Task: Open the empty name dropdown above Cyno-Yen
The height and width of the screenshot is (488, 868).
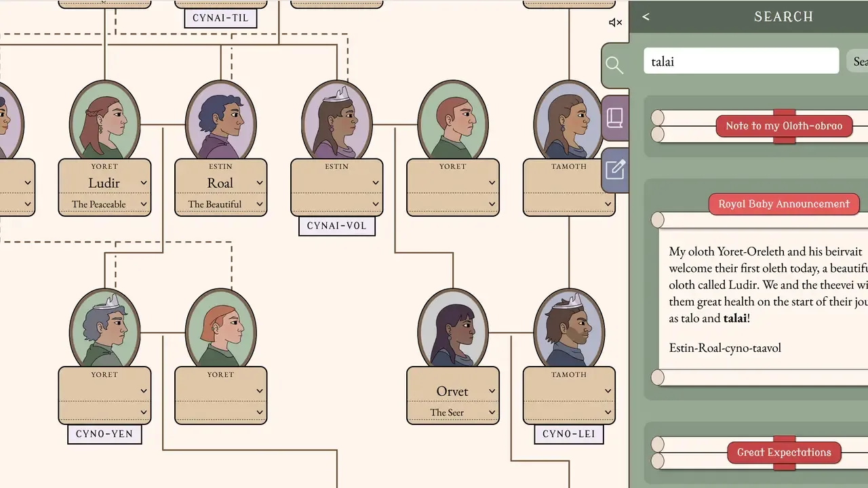Action: pos(104,391)
